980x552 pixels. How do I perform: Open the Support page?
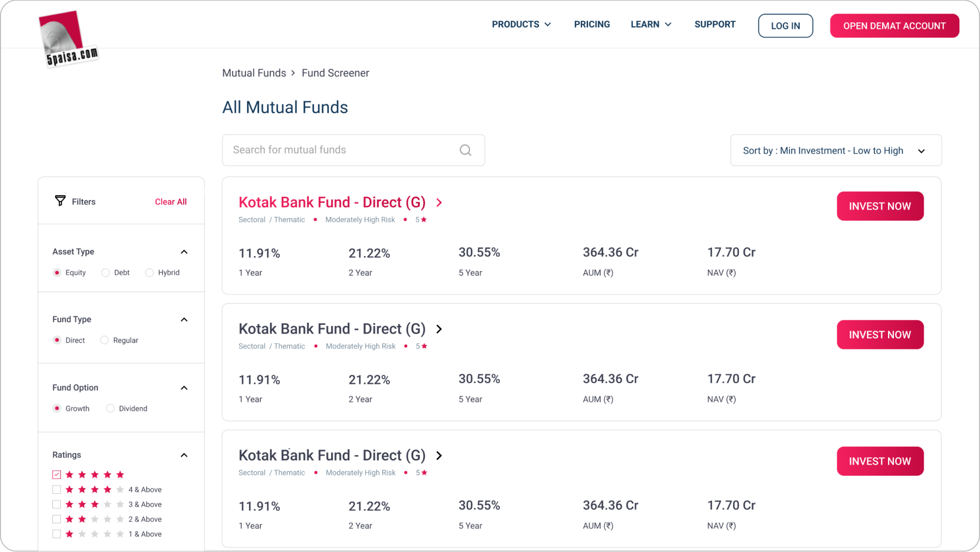coord(715,25)
